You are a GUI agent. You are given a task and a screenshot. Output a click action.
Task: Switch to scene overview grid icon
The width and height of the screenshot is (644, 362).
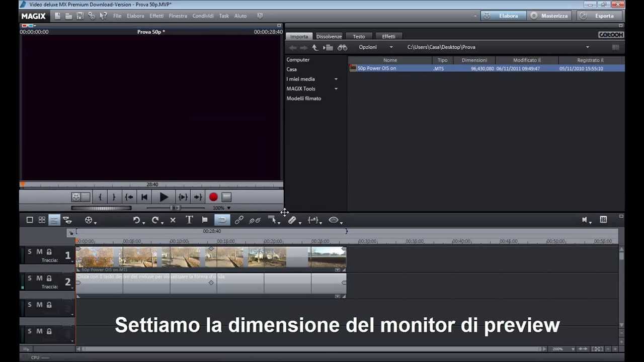(x=42, y=220)
